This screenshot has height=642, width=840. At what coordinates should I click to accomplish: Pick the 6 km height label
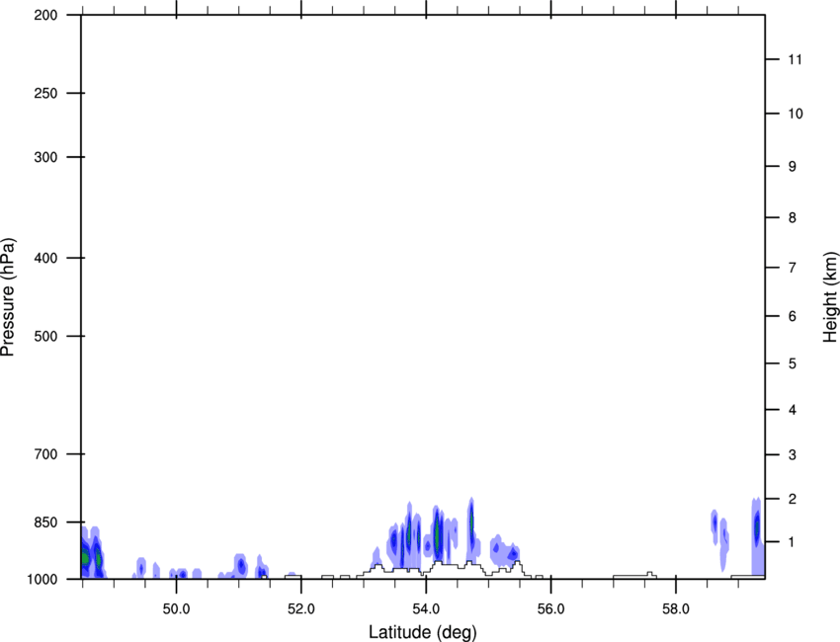pyautogui.click(x=792, y=316)
